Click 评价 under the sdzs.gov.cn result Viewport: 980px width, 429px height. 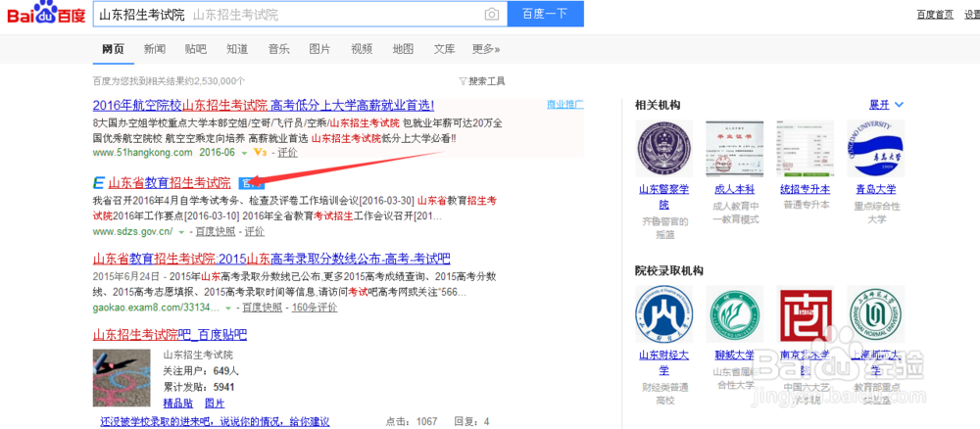[255, 232]
